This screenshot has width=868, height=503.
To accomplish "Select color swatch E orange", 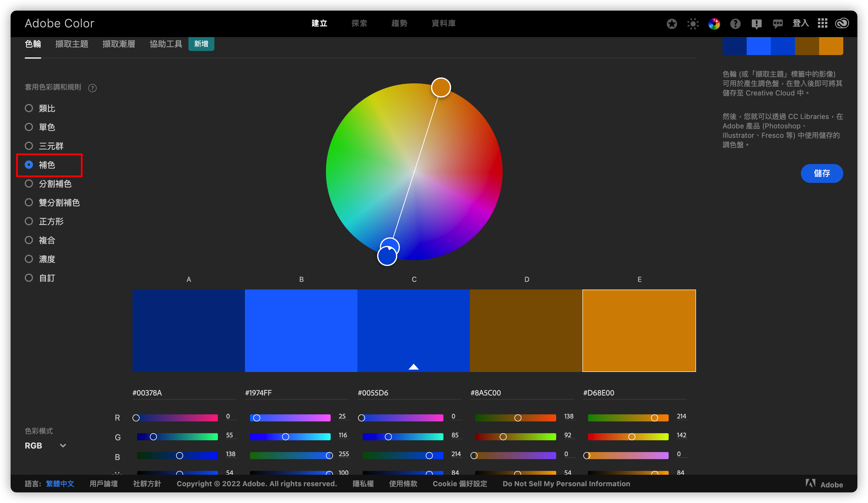I will point(639,330).
